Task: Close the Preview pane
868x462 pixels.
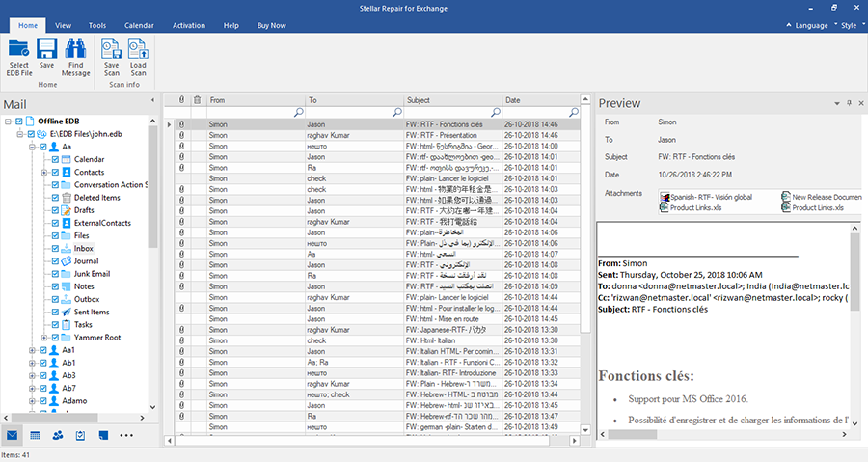Action: [x=861, y=103]
